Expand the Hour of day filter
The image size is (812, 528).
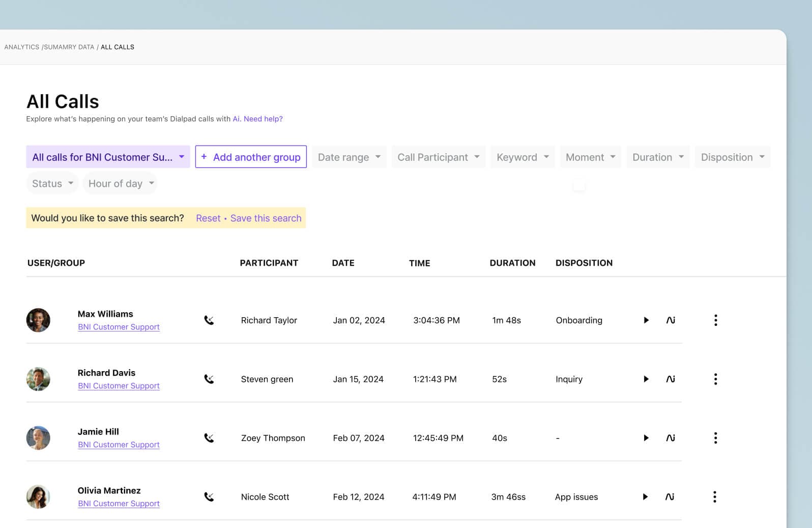[x=120, y=184]
